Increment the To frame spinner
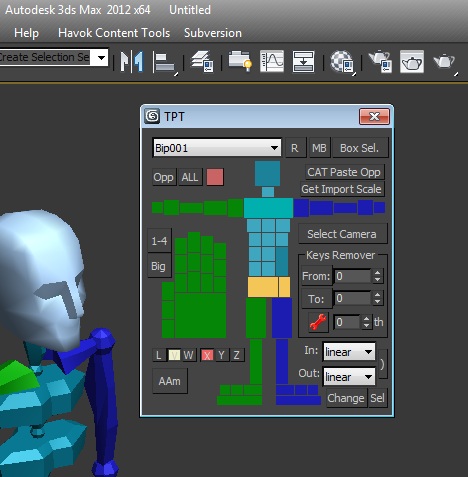Screen dimensions: 468x477 pos(377,295)
